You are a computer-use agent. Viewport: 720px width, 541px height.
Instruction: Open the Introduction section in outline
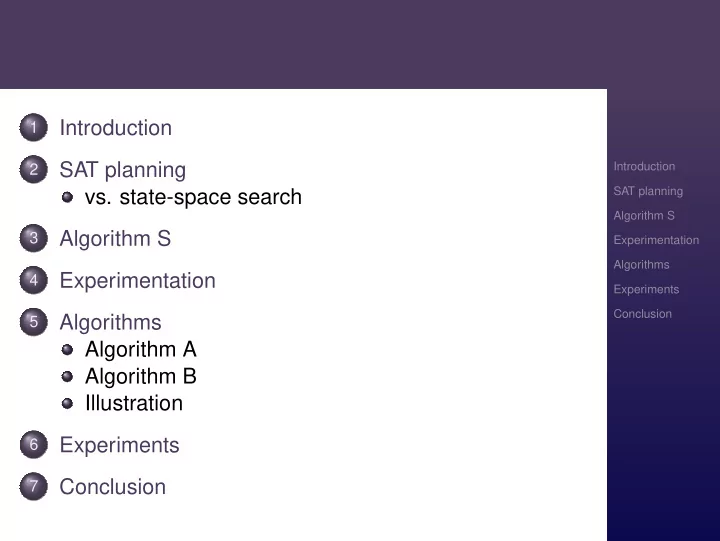coord(116,128)
